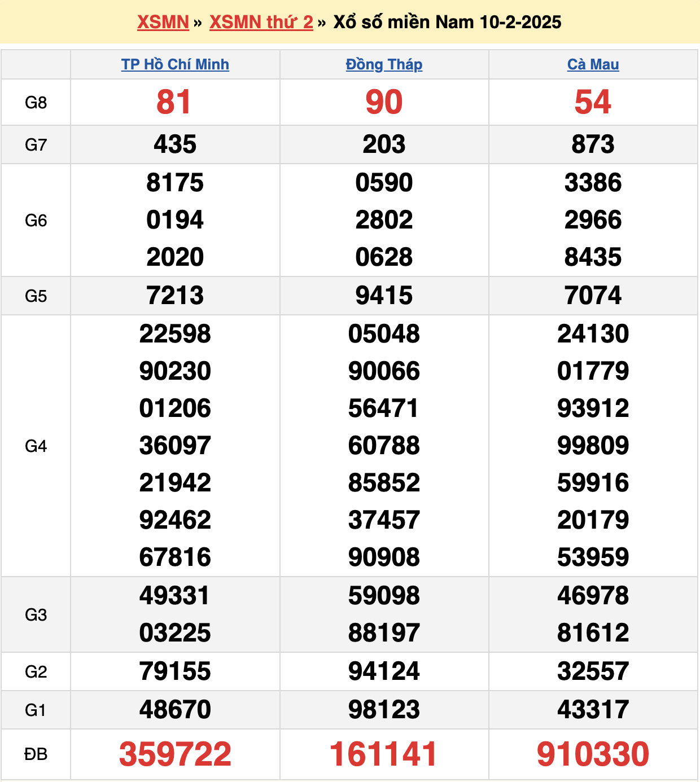
Task: Click the G5 result 9415
Action: [384, 296]
